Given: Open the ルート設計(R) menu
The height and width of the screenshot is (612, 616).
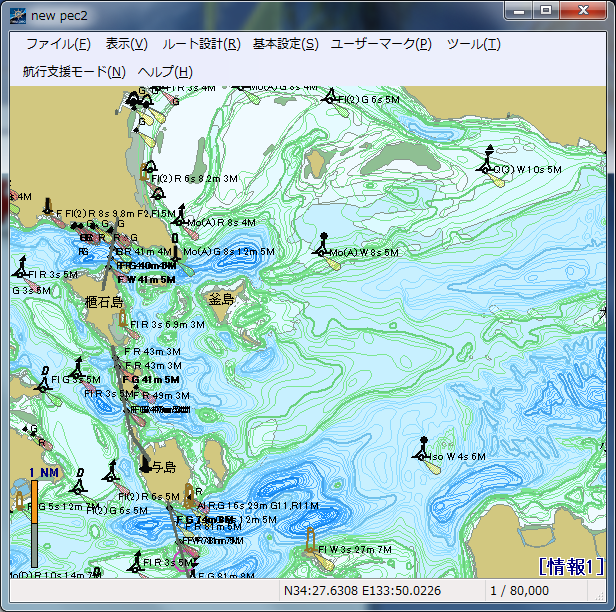Looking at the screenshot, I should pos(201,44).
